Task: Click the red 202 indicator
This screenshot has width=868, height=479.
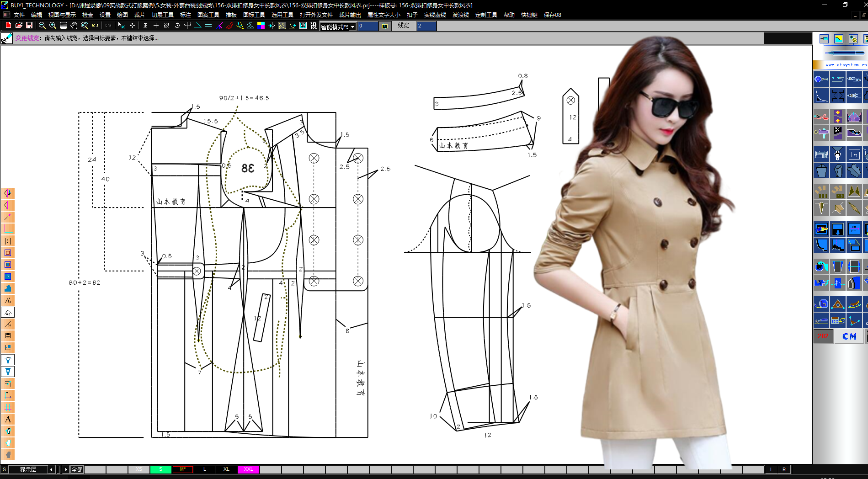Action: [x=823, y=336]
